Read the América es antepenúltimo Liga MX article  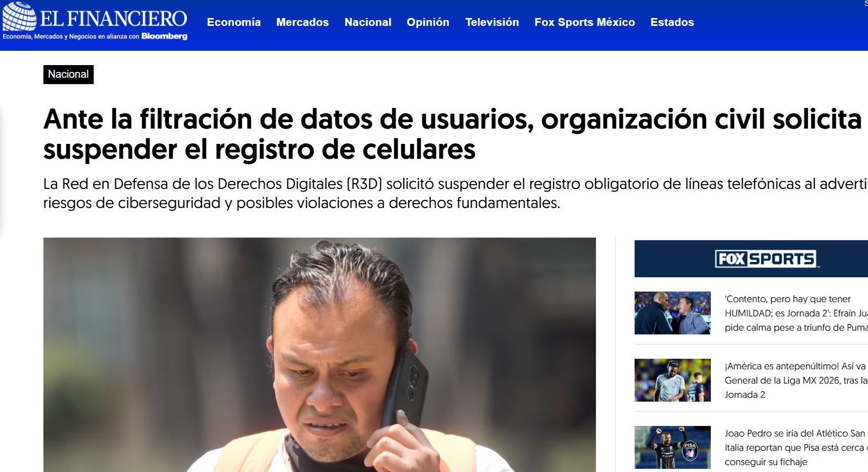[796, 380]
